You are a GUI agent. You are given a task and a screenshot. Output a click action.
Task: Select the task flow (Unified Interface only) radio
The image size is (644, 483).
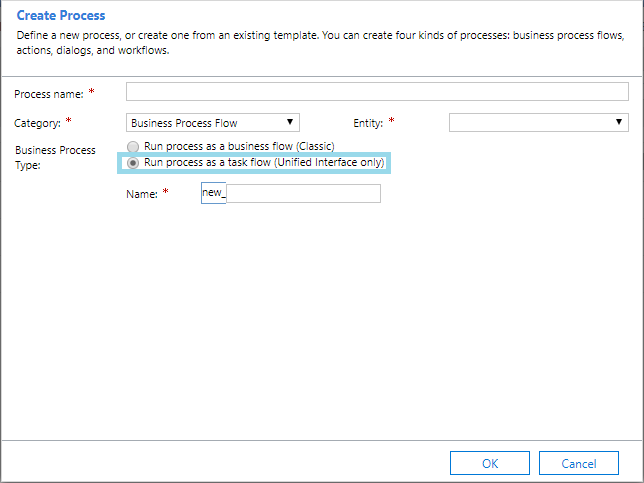(x=133, y=163)
